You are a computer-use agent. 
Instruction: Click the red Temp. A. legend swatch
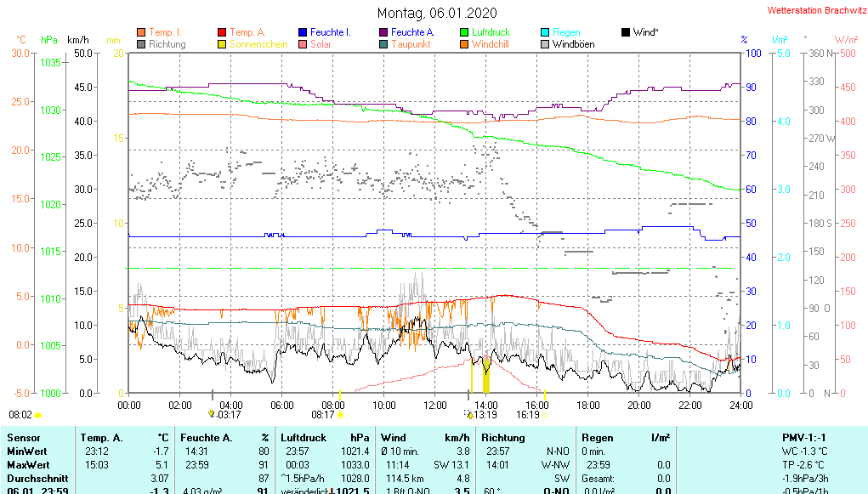[x=223, y=32]
